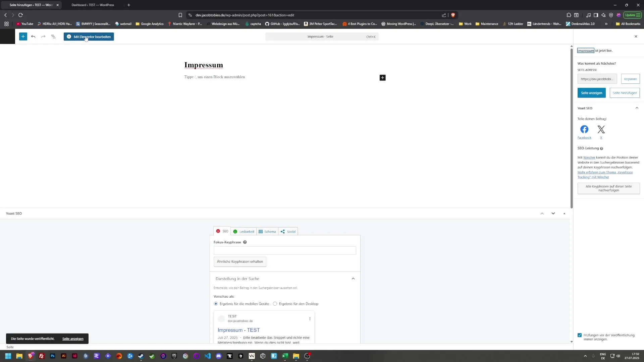Open the document overview list icon
This screenshot has height=362, width=644.
click(x=53, y=37)
